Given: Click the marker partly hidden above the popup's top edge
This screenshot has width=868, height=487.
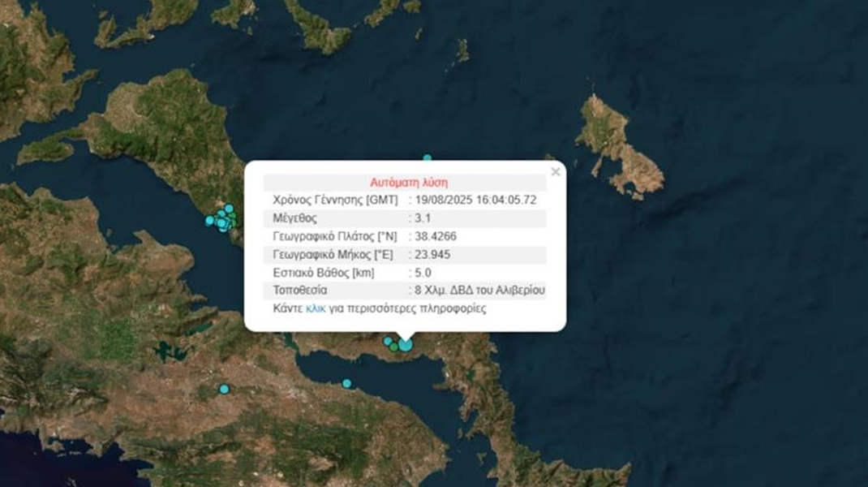Looking at the screenshot, I should click(427, 158).
